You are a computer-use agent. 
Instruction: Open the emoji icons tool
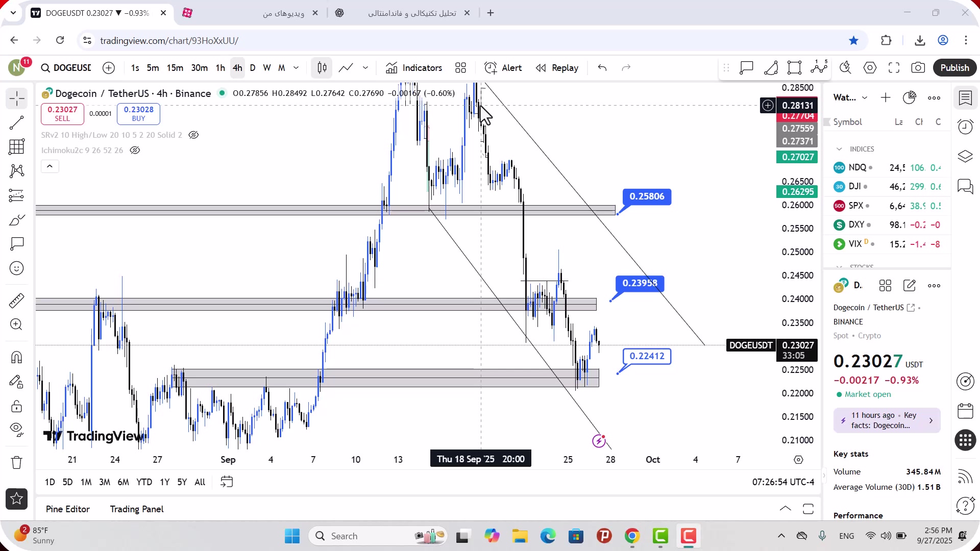pos(17,268)
